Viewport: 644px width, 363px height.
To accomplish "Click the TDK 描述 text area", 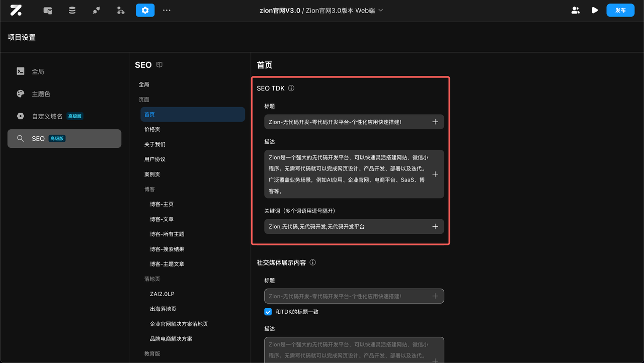I will point(354,174).
